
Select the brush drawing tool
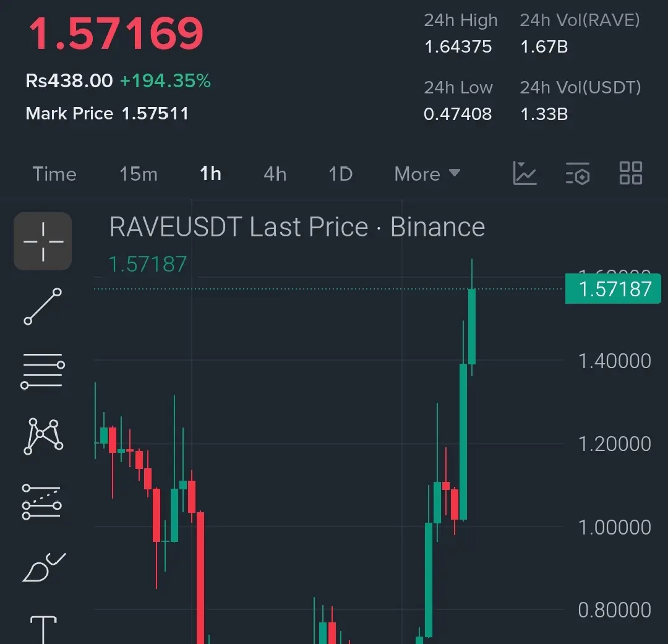click(44, 567)
